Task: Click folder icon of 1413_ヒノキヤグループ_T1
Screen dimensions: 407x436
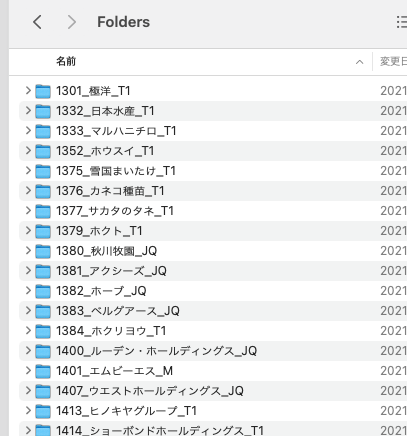Action: point(43,411)
